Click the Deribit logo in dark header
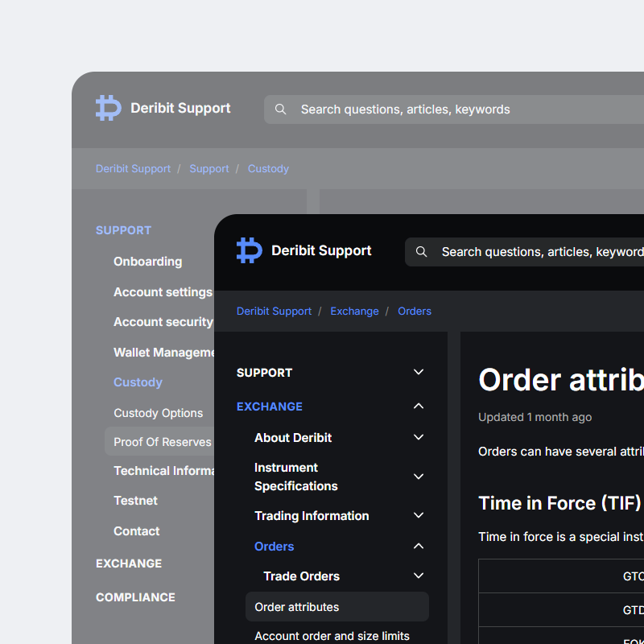The width and height of the screenshot is (644, 644). (250, 250)
